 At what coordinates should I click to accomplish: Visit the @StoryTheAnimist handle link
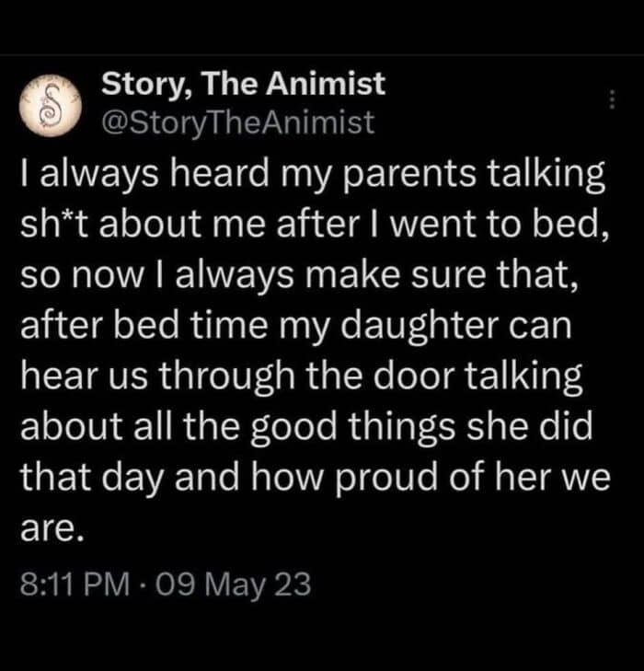[237, 123]
